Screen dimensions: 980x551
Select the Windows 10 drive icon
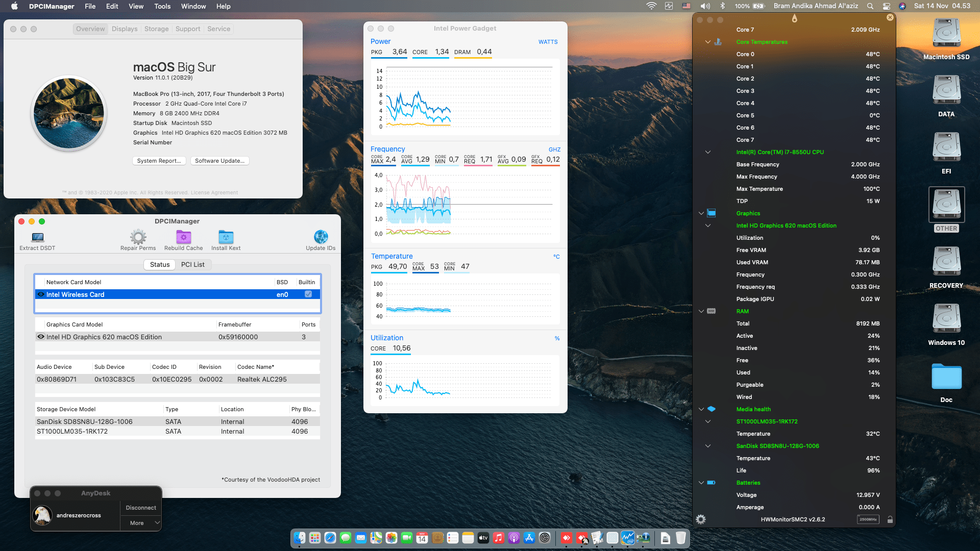[x=946, y=324]
